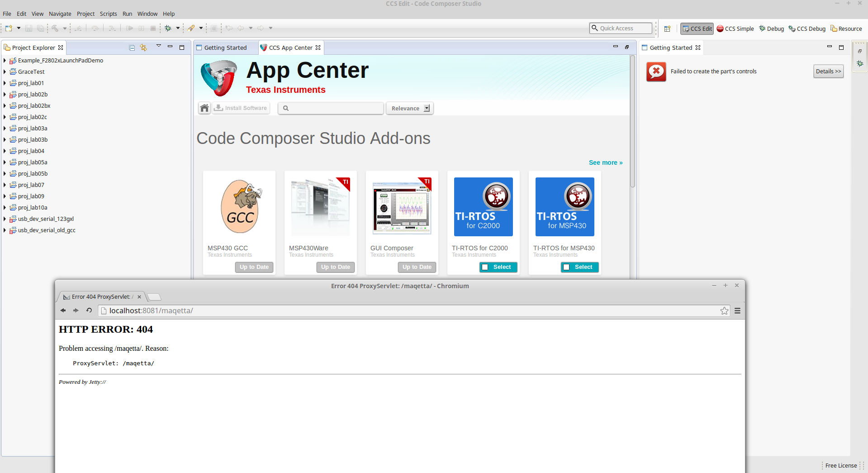Check the Select box for TI-RTOS for MSP430
Viewport: 868px width, 473px height.
[567, 267]
